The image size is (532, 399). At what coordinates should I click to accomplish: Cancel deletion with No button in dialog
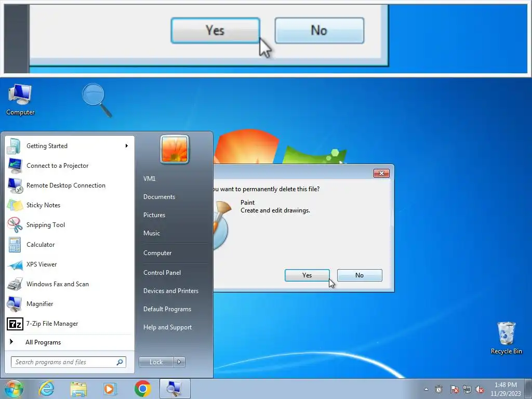[360, 275]
